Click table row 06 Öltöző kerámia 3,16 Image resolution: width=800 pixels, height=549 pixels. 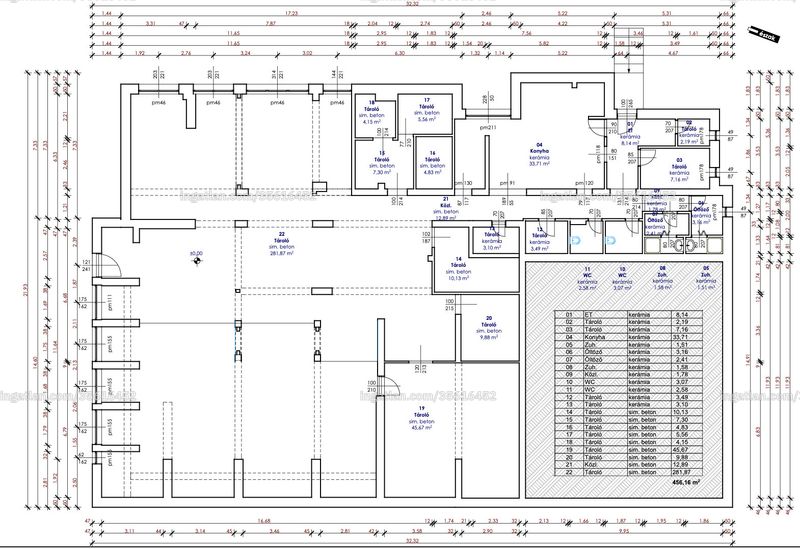pyautogui.click(x=629, y=352)
